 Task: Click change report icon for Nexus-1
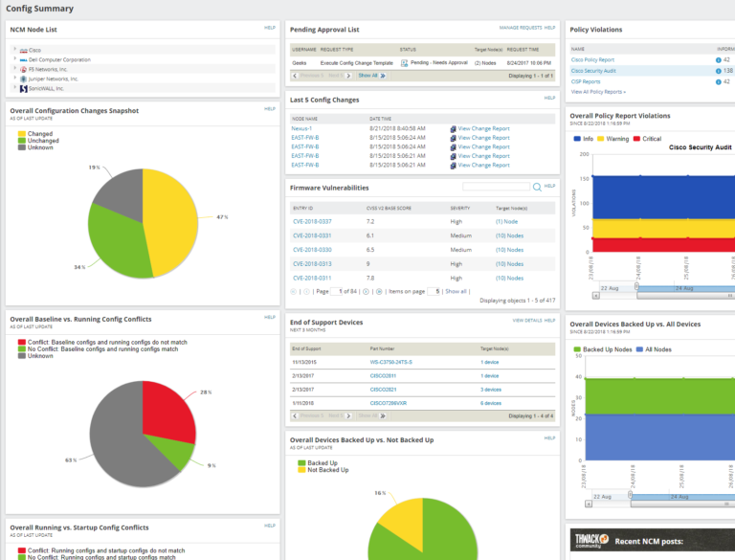tap(453, 129)
